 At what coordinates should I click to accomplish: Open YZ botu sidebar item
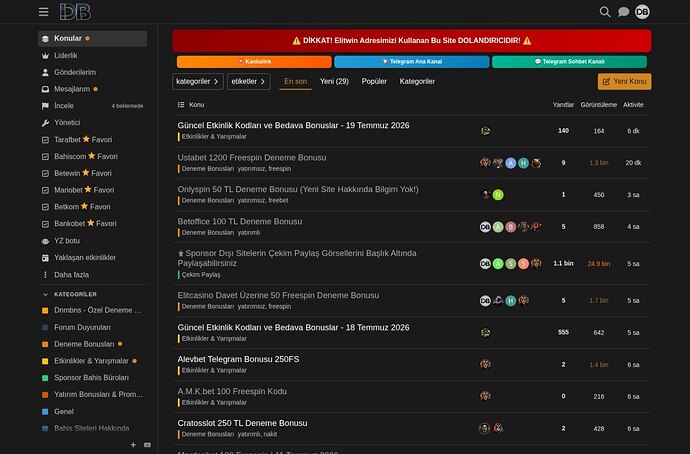point(92,241)
